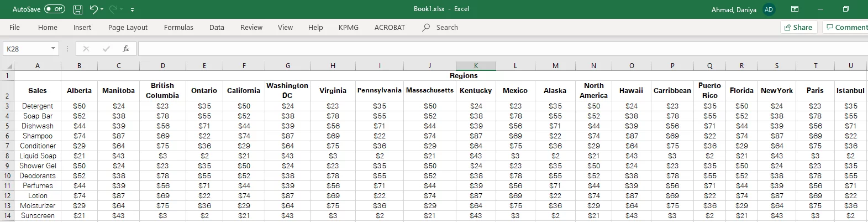Click the AD account avatar
Viewport: 868px width, 222px height.
click(769, 9)
